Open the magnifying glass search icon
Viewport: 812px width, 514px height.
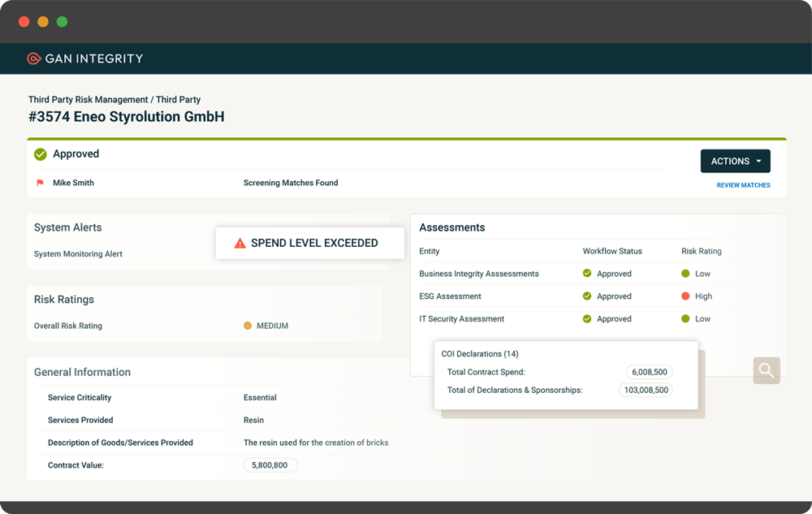click(767, 370)
